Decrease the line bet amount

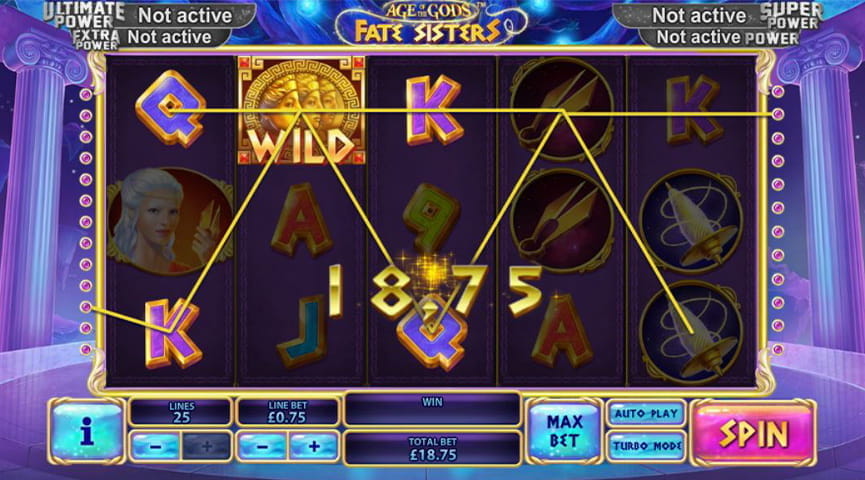click(263, 446)
